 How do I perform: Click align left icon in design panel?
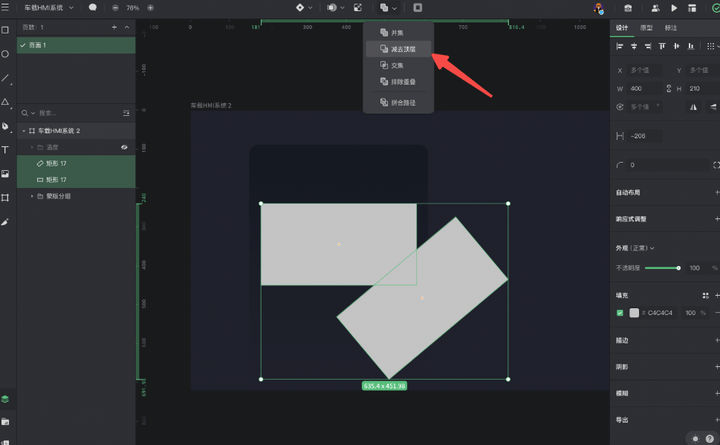click(x=620, y=46)
